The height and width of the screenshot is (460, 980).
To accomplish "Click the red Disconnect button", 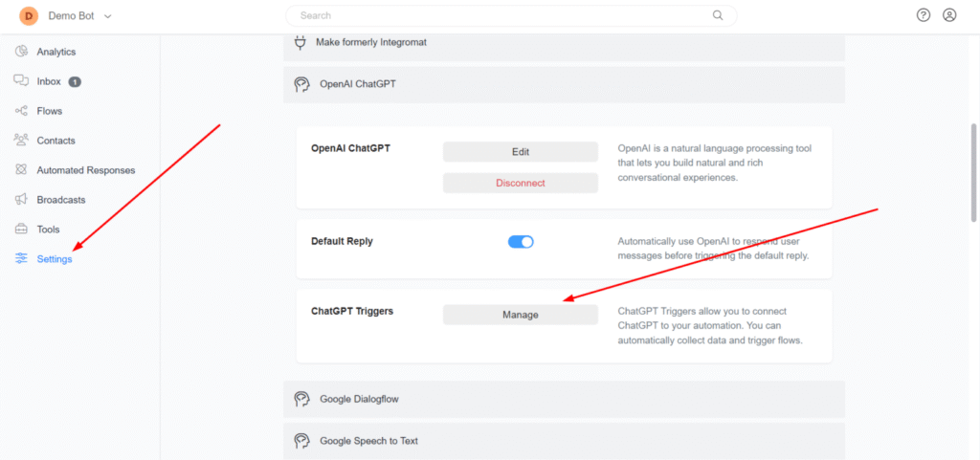I will (x=520, y=183).
